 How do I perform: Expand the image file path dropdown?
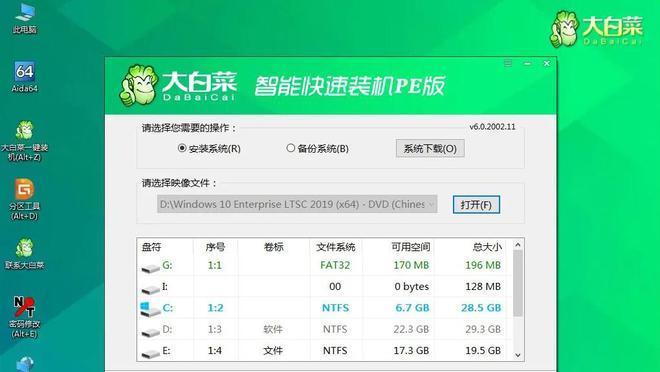[x=431, y=205]
